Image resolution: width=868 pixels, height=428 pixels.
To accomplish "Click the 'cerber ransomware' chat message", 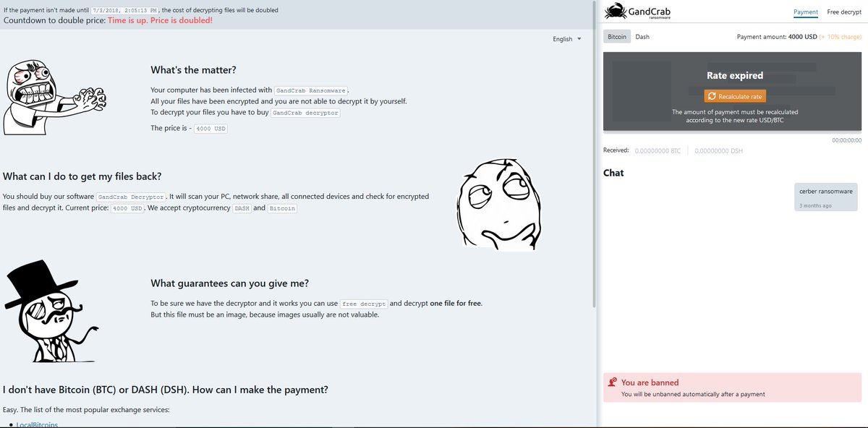I will 826,192.
